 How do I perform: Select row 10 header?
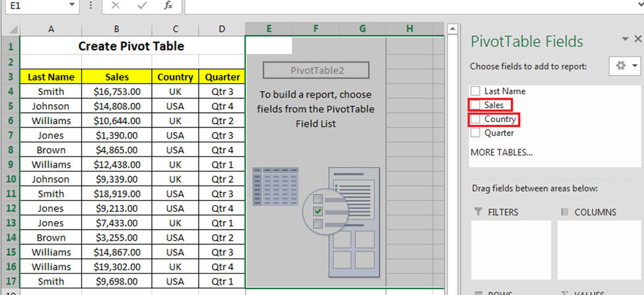pos(10,180)
